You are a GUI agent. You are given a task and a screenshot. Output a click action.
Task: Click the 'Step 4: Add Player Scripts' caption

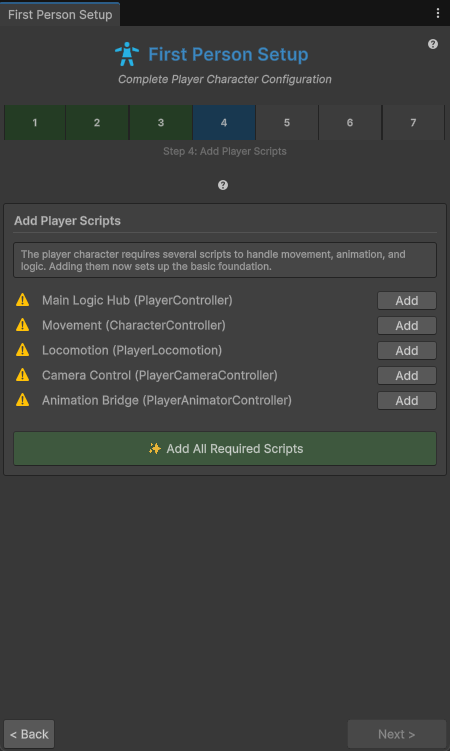tap(225, 151)
